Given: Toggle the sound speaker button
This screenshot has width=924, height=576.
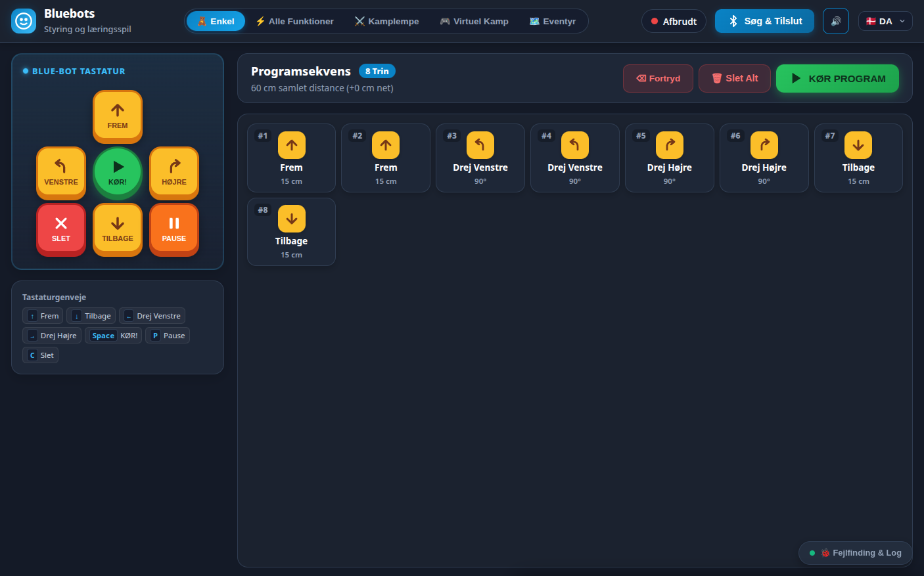Looking at the screenshot, I should point(836,21).
